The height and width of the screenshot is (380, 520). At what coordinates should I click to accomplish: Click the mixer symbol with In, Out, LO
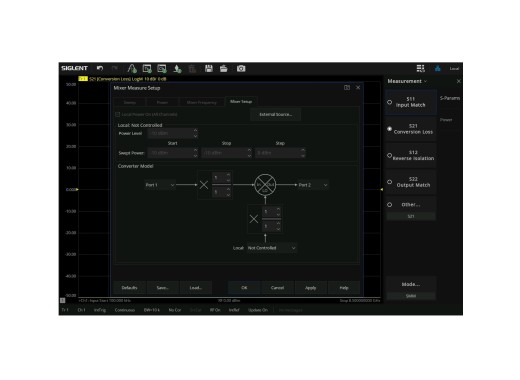[x=265, y=185]
